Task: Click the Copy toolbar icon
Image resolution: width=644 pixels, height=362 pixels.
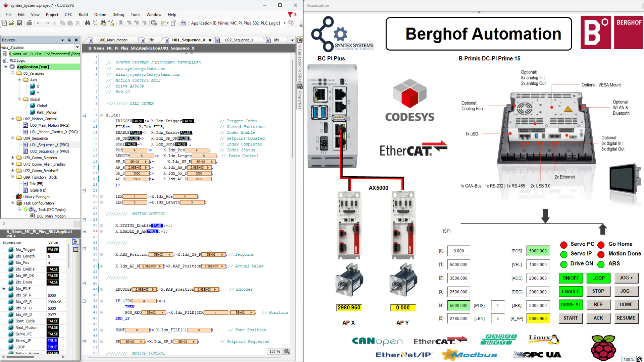Action: (62, 23)
